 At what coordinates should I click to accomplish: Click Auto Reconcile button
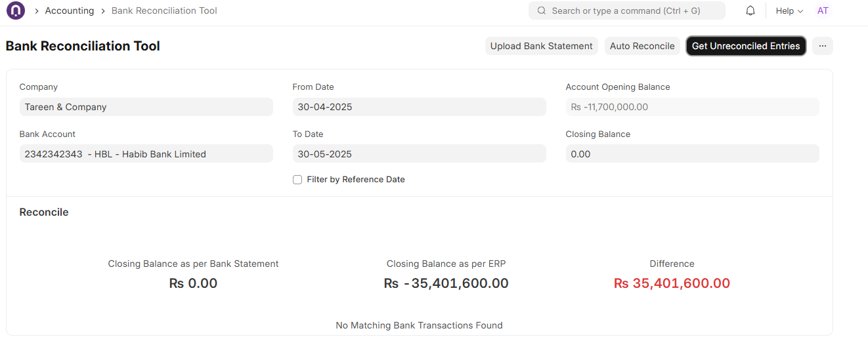[x=642, y=46]
